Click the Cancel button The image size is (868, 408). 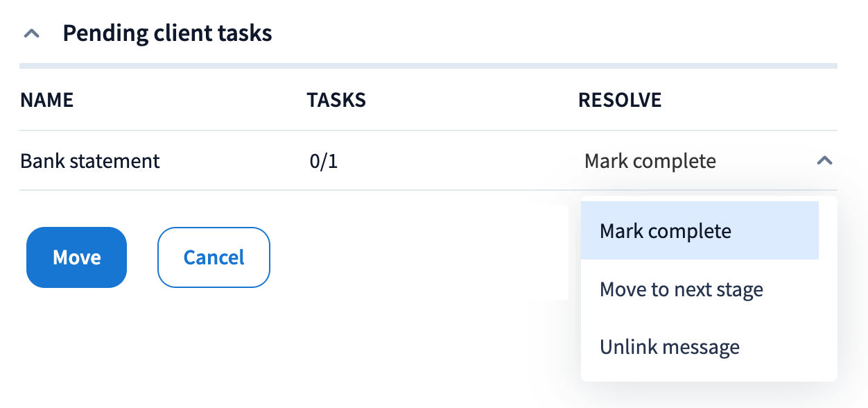[x=214, y=257]
